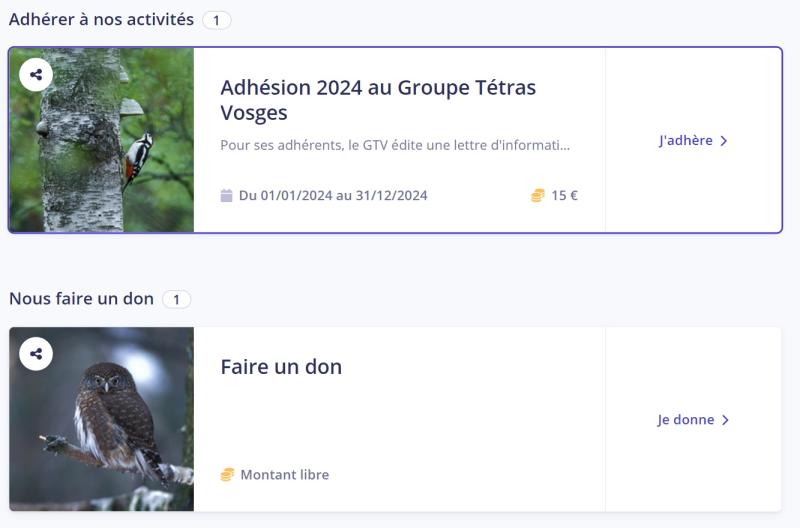Click the coins icon beside Montant libre
This screenshot has width=800, height=528.
[228, 475]
